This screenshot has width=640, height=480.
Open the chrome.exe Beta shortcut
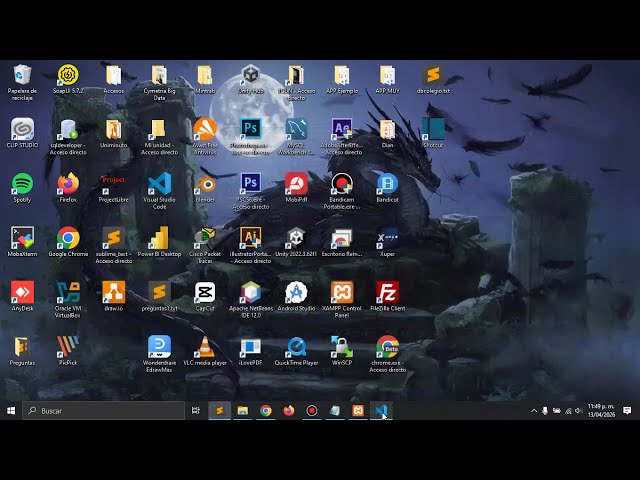387,354
